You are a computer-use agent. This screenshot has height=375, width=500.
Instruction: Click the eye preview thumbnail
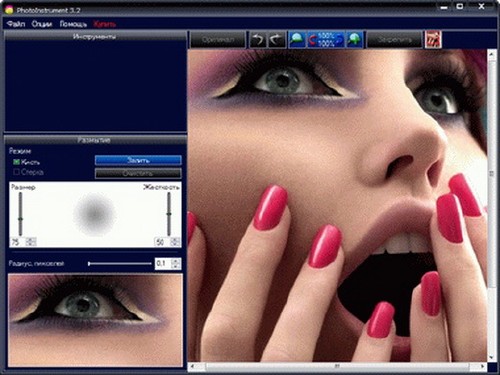(x=95, y=320)
